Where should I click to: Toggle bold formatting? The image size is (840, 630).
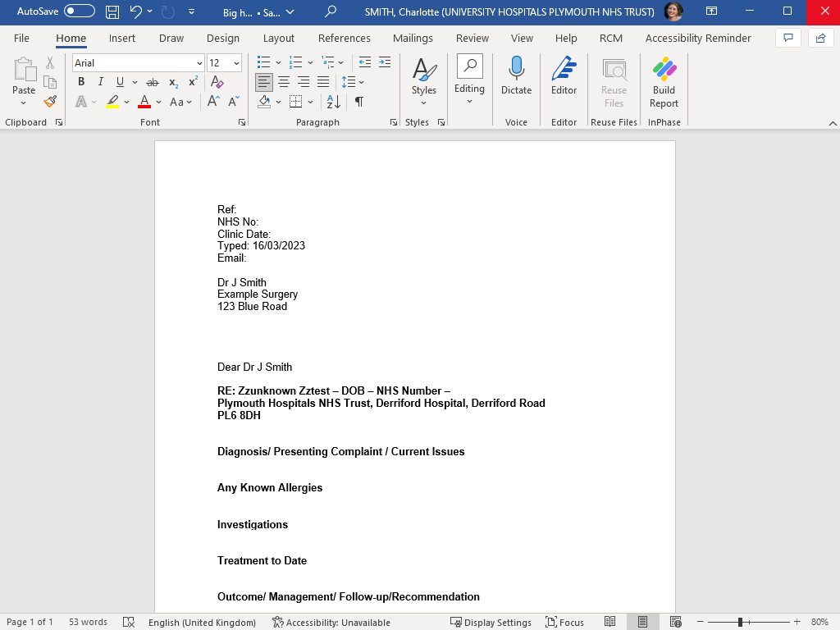point(81,82)
